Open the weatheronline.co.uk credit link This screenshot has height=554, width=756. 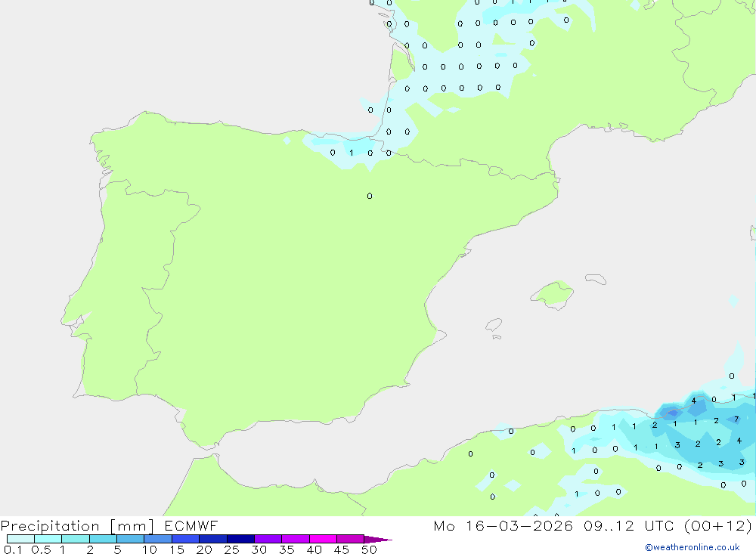[692, 547]
